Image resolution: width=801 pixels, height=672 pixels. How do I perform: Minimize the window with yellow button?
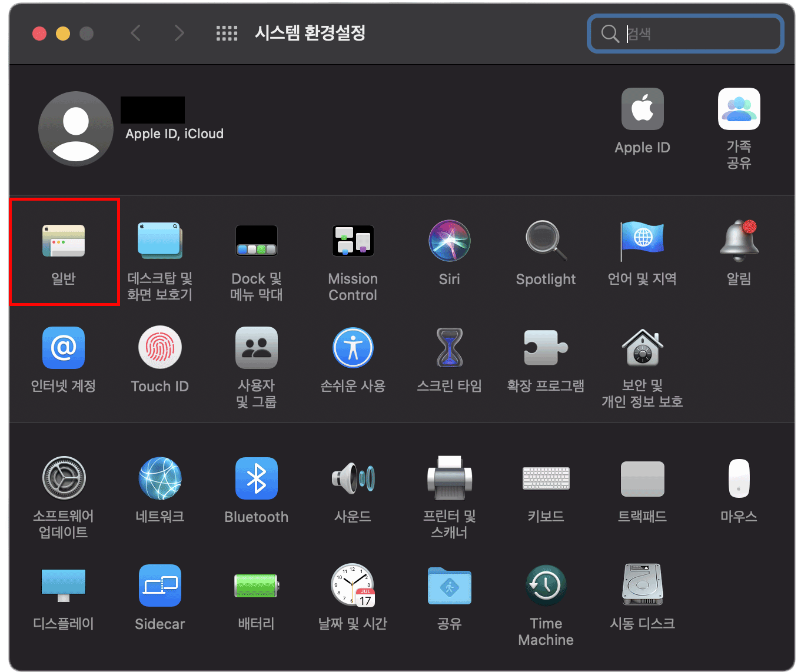click(63, 34)
